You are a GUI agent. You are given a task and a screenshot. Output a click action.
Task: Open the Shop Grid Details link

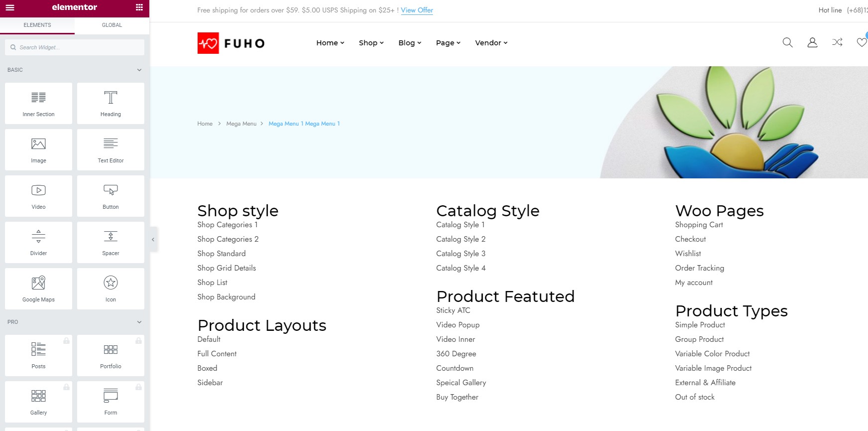pyautogui.click(x=226, y=268)
